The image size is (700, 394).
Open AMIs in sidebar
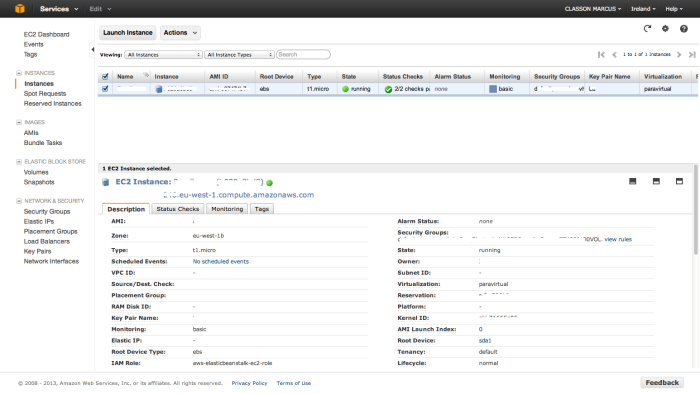pyautogui.click(x=31, y=133)
